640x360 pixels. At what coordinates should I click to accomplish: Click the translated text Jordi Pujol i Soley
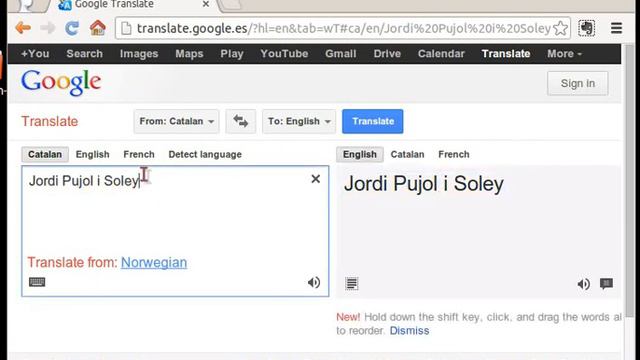coord(424,184)
